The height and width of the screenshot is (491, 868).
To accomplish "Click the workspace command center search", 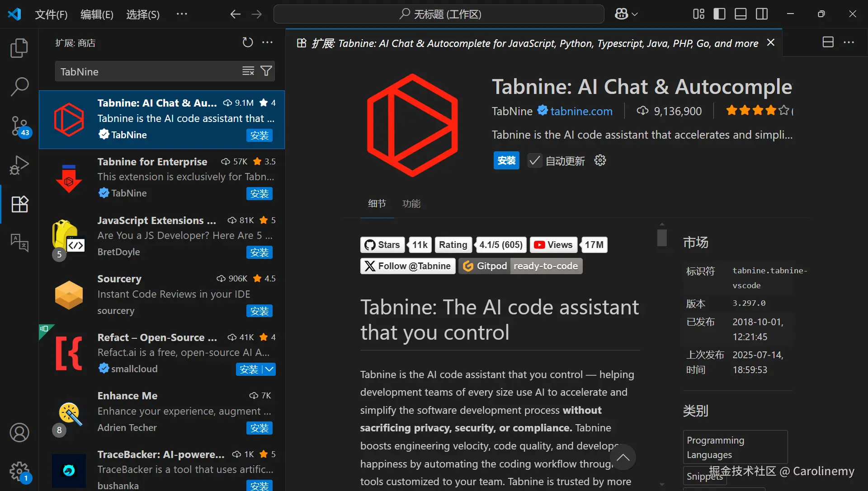I will coord(439,14).
